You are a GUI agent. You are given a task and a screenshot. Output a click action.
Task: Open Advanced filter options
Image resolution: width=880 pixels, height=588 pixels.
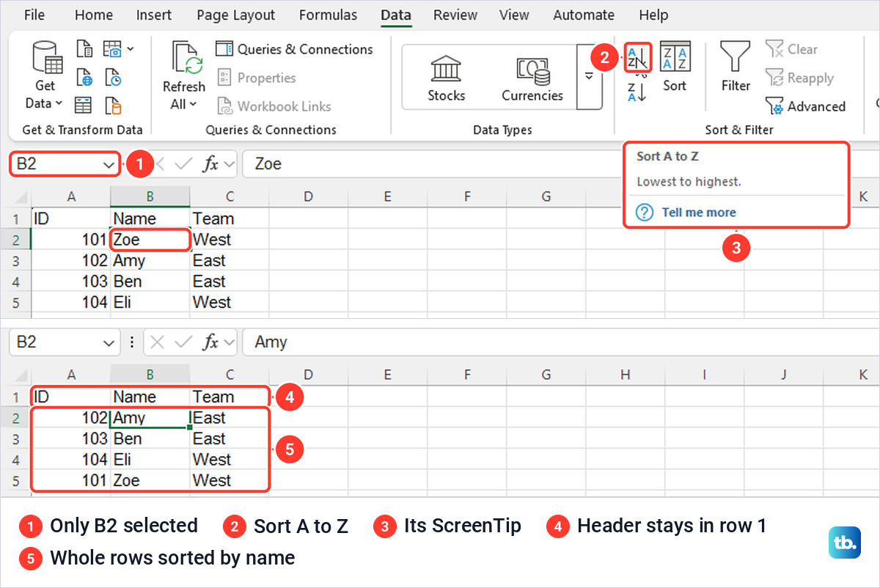tap(805, 106)
